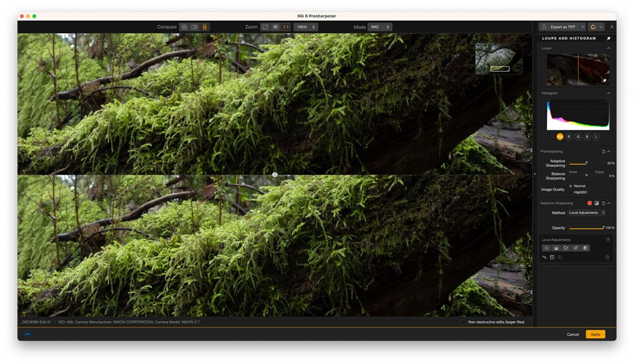Collapse the Histogram section
634x364 pixels.
(608, 93)
